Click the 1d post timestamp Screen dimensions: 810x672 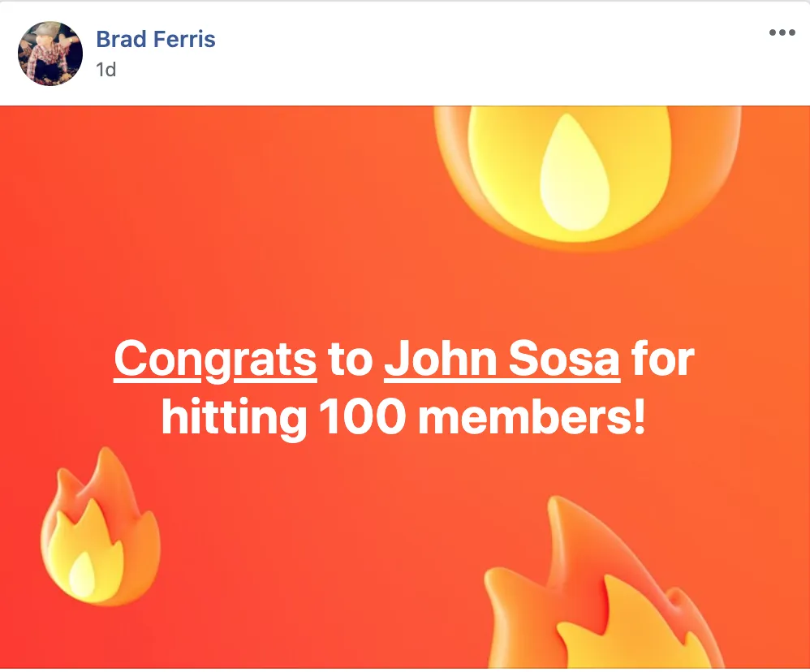point(106,70)
